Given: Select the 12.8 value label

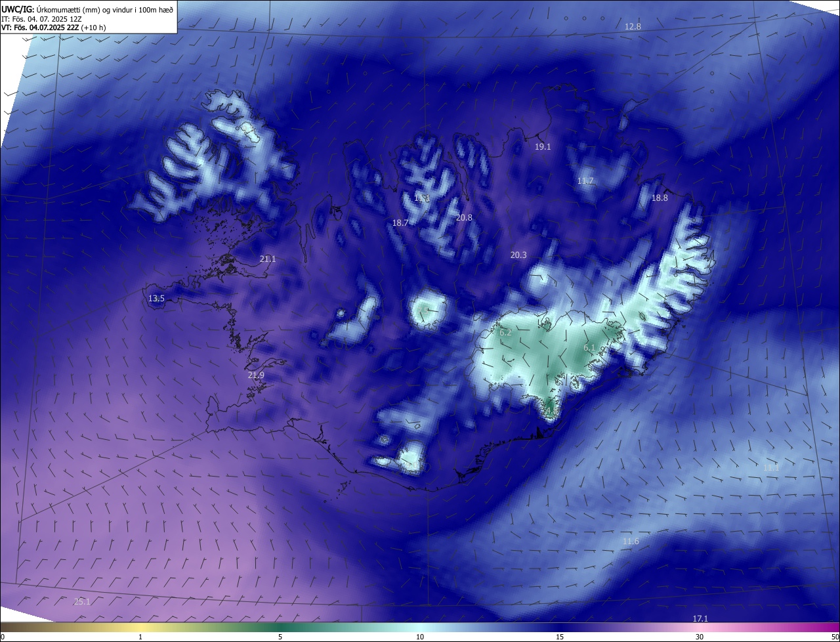Looking at the screenshot, I should [x=633, y=27].
